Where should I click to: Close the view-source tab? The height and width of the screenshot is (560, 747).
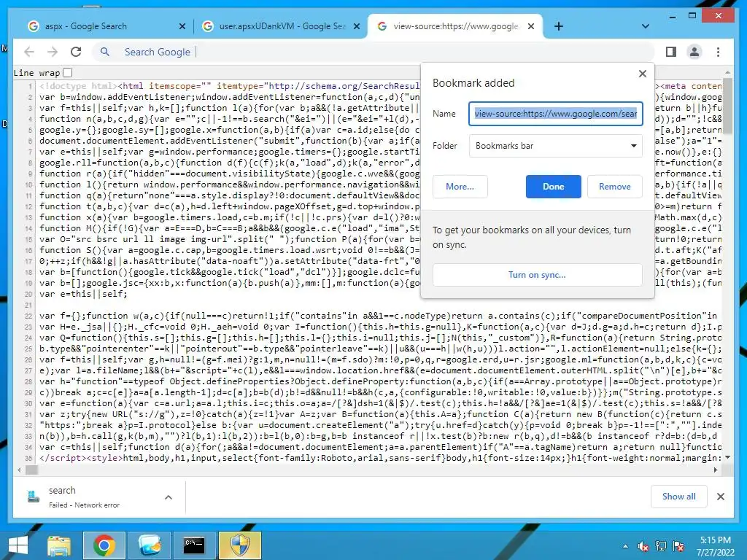point(531,27)
